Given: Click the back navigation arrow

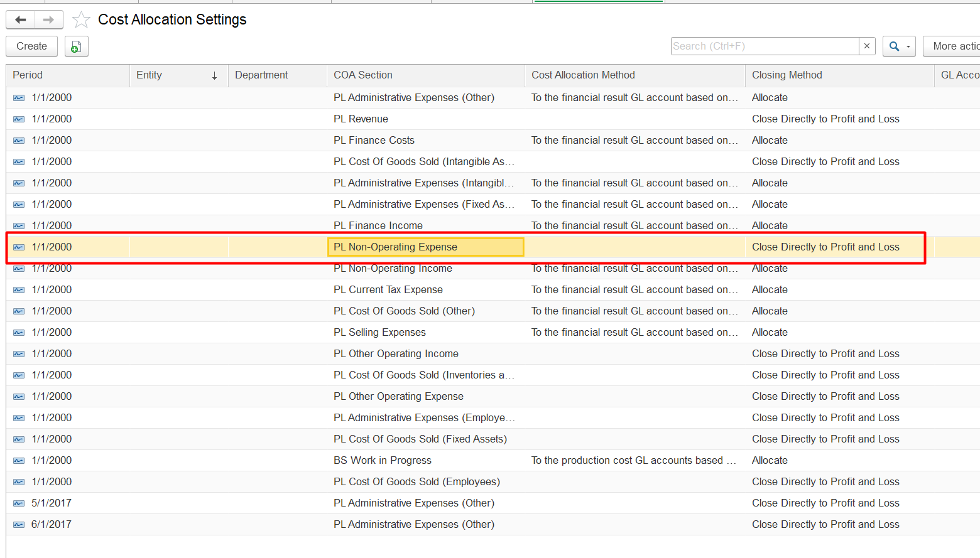Looking at the screenshot, I should (x=21, y=20).
